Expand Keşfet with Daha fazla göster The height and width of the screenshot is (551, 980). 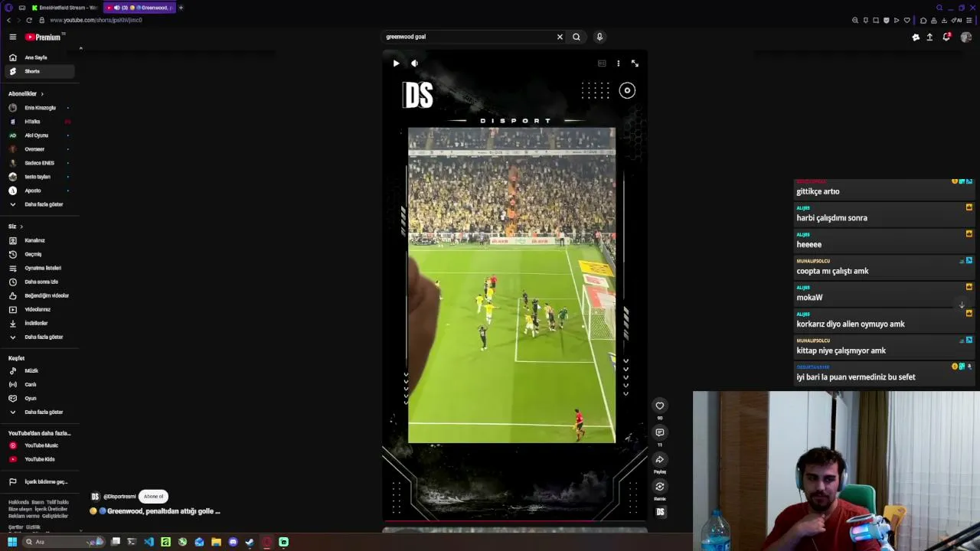point(38,412)
